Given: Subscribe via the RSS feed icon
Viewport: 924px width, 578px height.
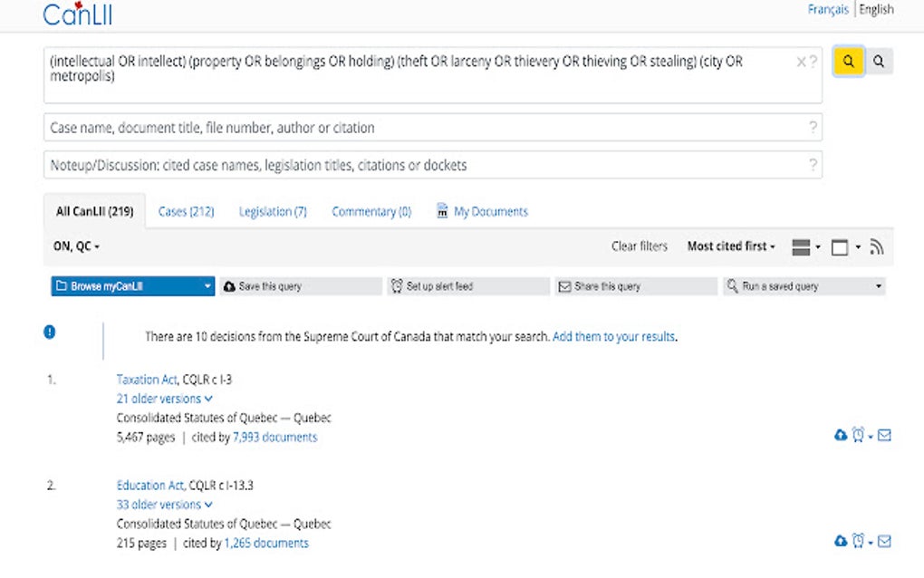Looking at the screenshot, I should tap(877, 245).
